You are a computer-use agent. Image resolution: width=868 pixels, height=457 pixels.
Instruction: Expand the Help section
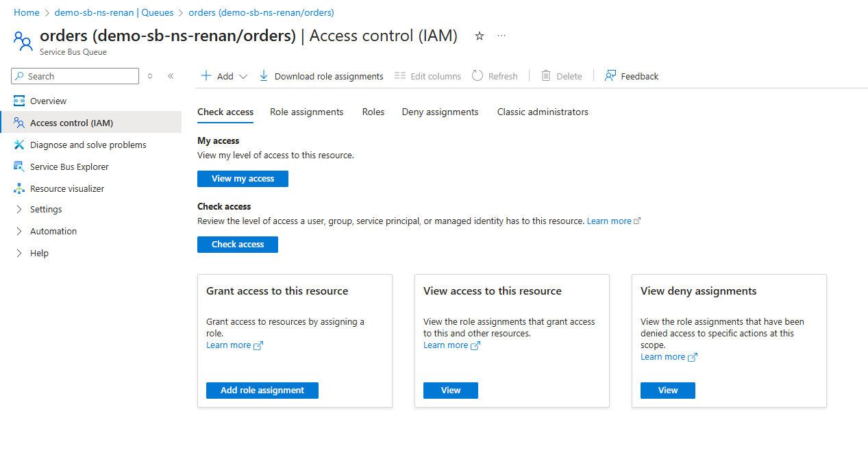coord(39,253)
